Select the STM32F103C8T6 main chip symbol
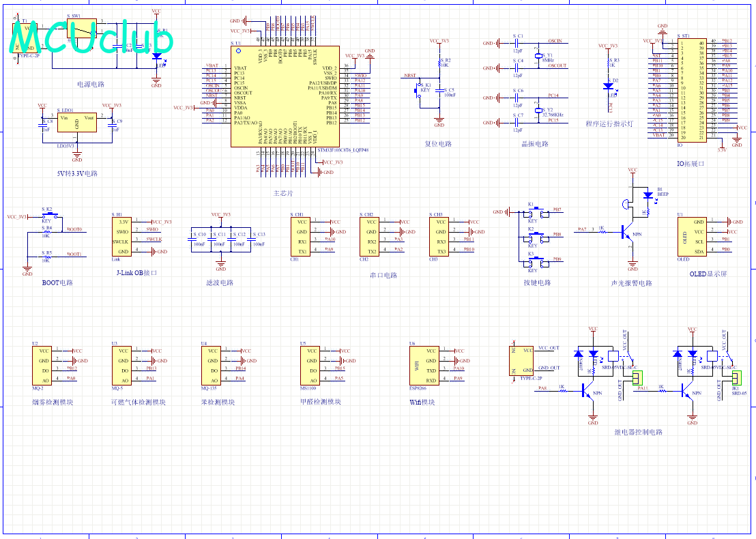The image size is (756, 539). pos(285,96)
